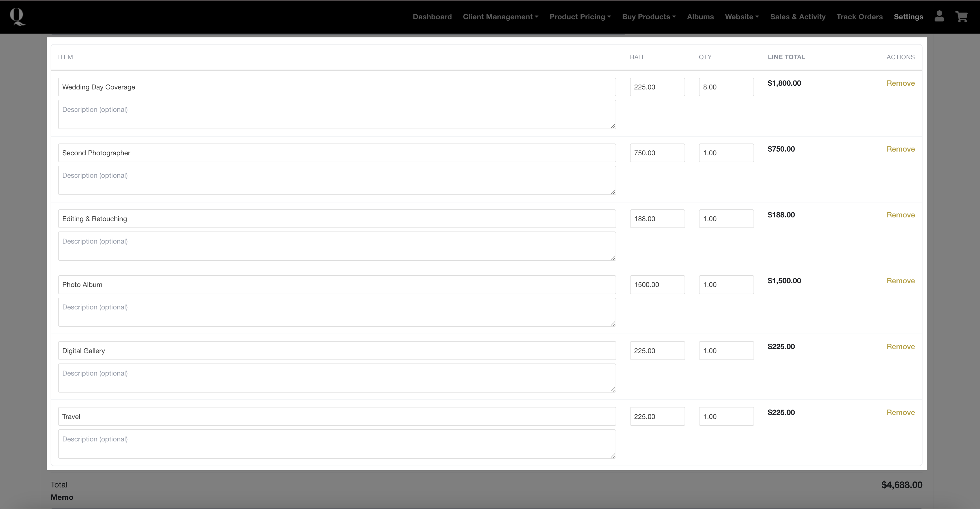980x509 pixels.
Task: Navigate to Sales & Activity
Action: [798, 17]
